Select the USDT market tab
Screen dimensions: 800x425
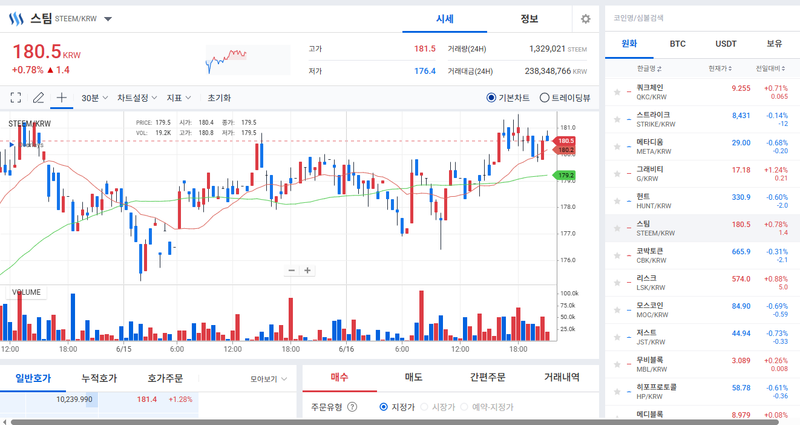(726, 43)
